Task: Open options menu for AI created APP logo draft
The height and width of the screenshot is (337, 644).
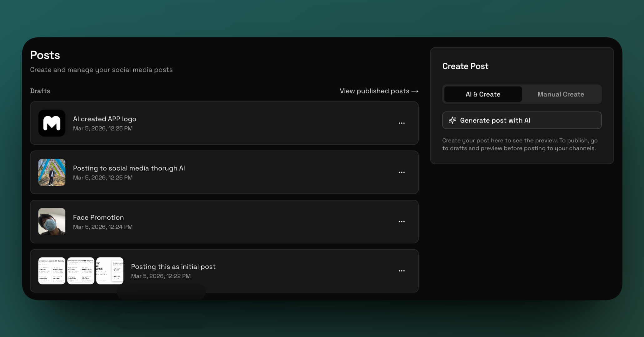Action: click(402, 123)
